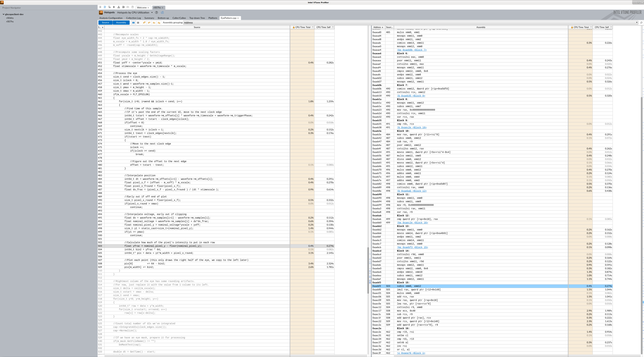Viewport: 644px width, 357px height.
Task: Close the EyePattern.cpp tab
Action: click(x=238, y=18)
